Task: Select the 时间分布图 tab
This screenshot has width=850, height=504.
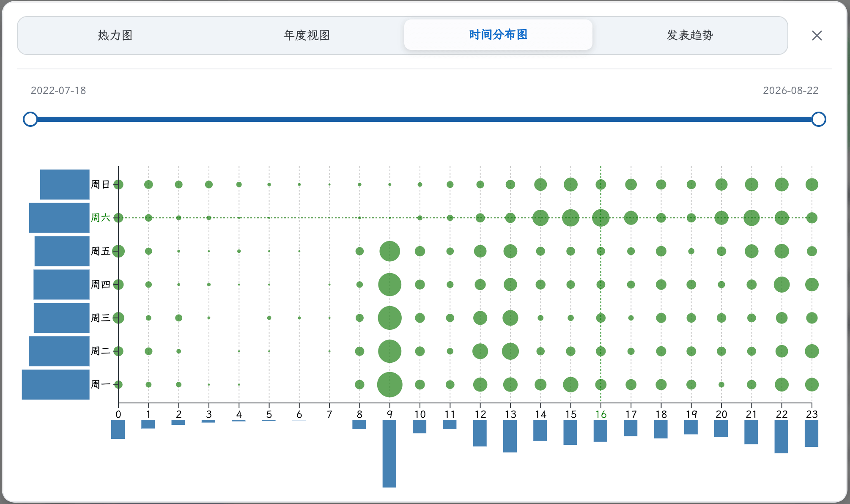Action: tap(498, 35)
